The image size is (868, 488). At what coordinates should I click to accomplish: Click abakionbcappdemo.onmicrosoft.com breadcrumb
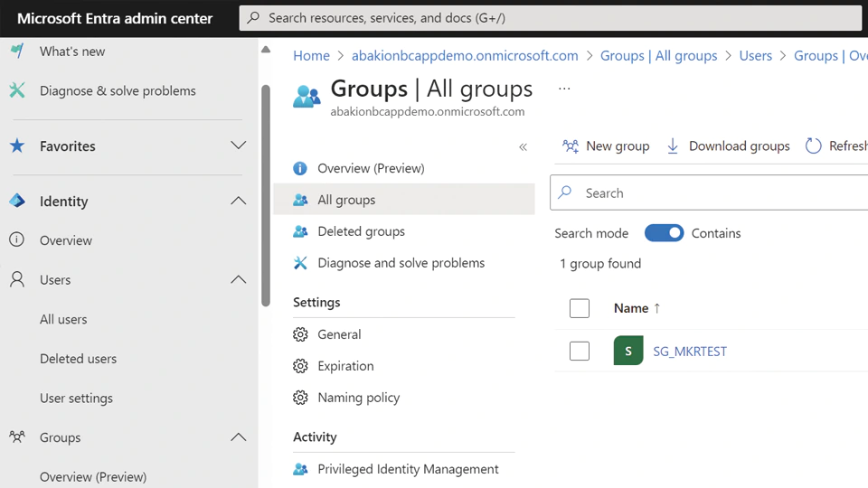coord(465,55)
